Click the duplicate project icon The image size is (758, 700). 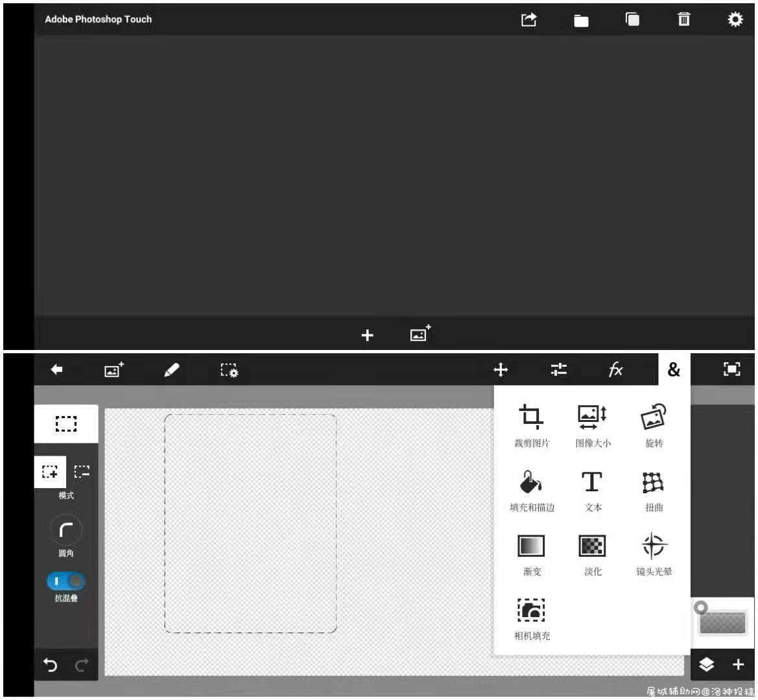[x=632, y=19]
